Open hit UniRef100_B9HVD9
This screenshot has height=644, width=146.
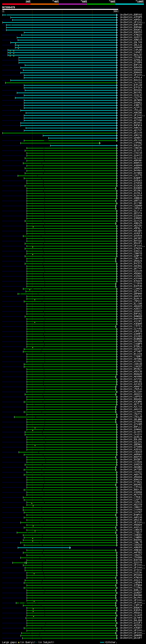pos(131,67)
